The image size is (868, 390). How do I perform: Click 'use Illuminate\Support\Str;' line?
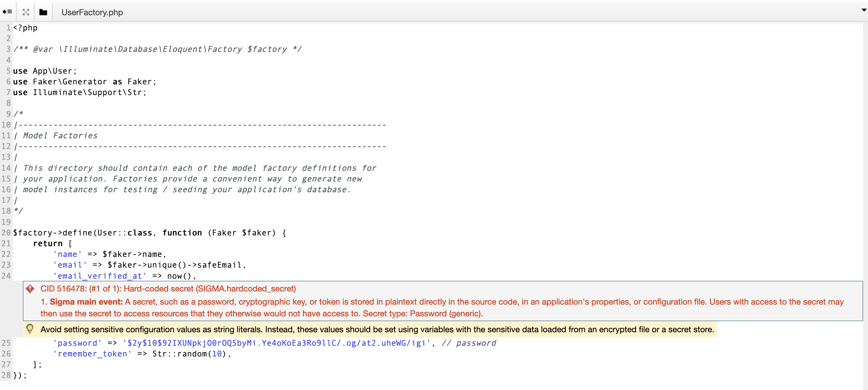[80, 92]
